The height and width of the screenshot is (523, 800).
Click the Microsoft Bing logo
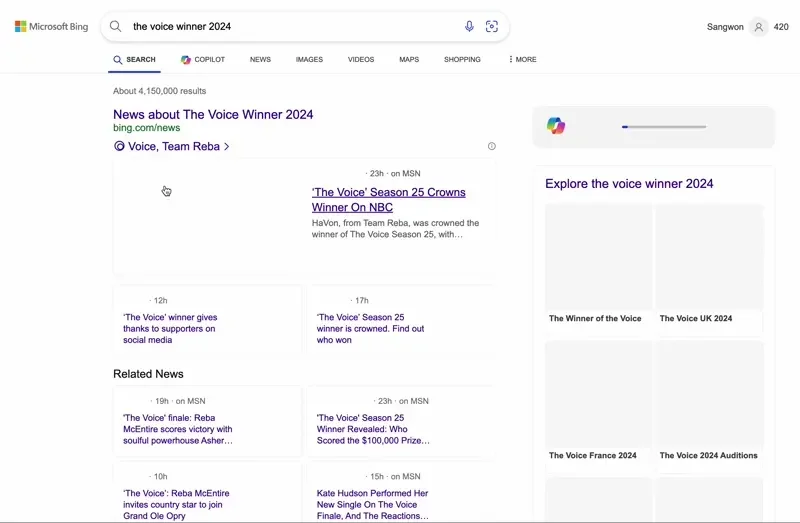(x=51, y=27)
